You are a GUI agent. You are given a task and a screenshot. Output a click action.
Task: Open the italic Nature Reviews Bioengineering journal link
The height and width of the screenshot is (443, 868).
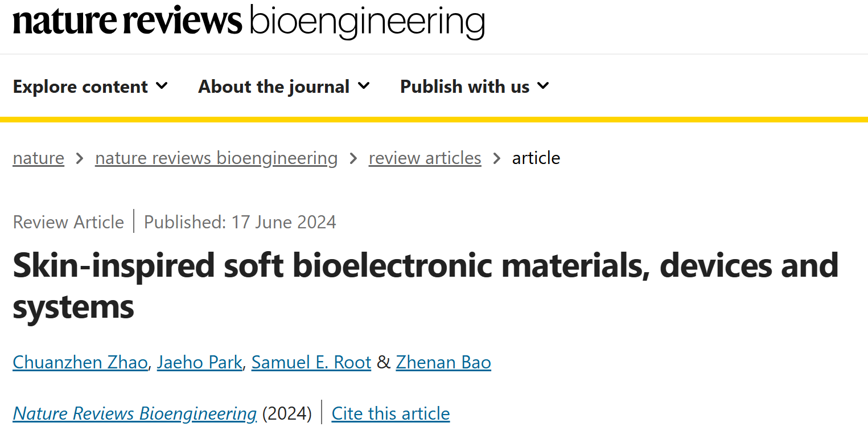point(135,413)
